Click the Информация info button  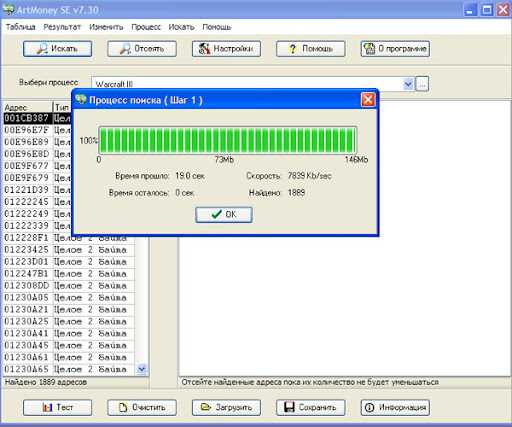(x=395, y=407)
